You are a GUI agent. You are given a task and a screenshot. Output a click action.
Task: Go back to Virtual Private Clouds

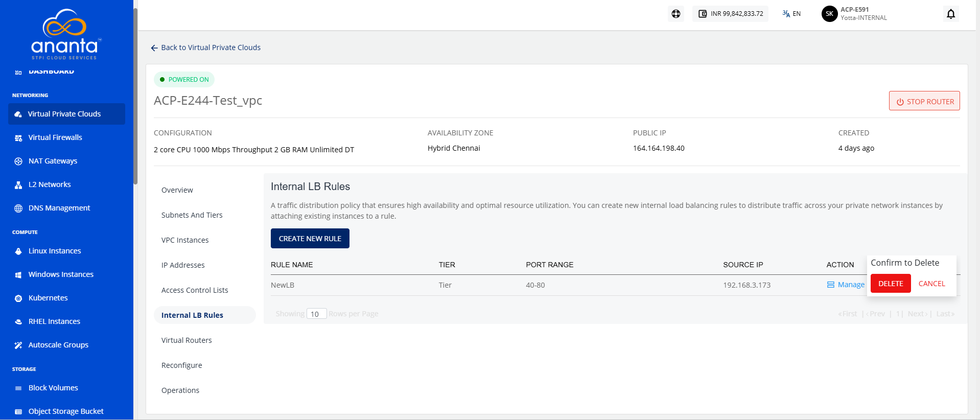pos(206,48)
